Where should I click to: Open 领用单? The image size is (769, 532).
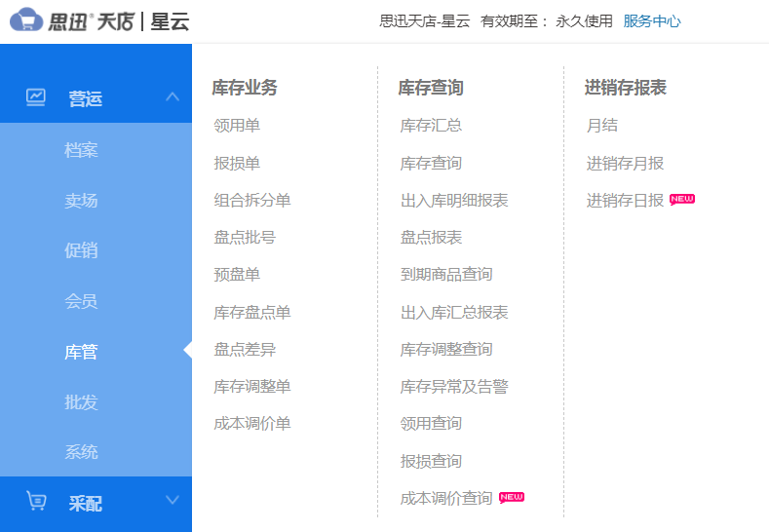[237, 126]
